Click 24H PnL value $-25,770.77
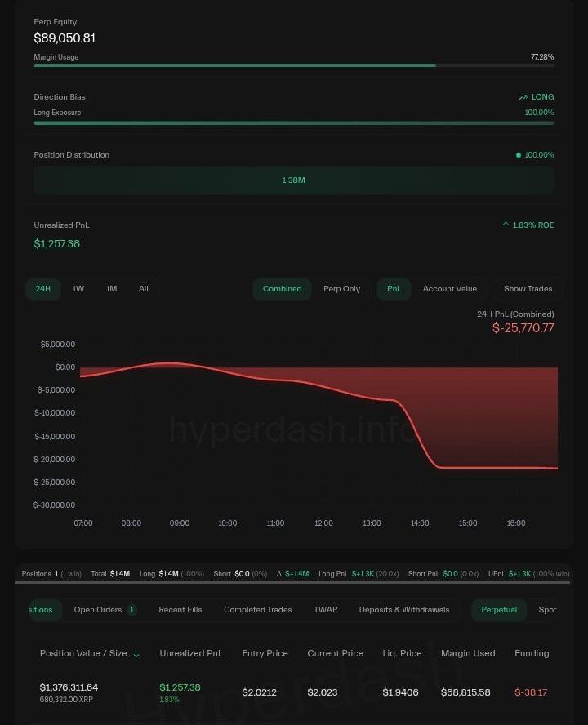Screen dimensions: 588x725 pyautogui.click(x=523, y=328)
